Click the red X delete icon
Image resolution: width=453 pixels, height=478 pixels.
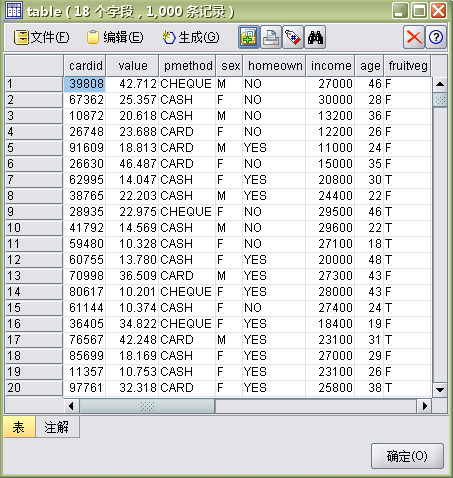414,37
